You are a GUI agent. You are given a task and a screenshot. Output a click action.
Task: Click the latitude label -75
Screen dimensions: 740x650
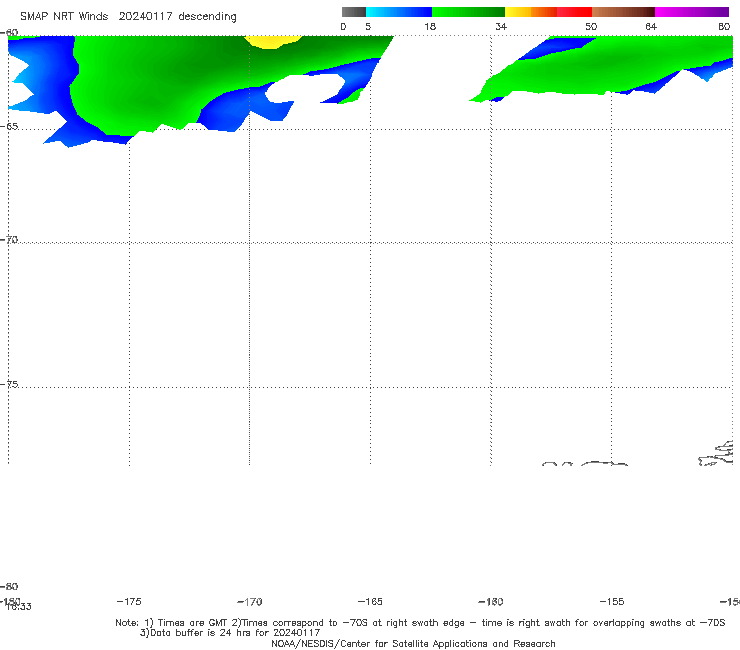click(9, 384)
